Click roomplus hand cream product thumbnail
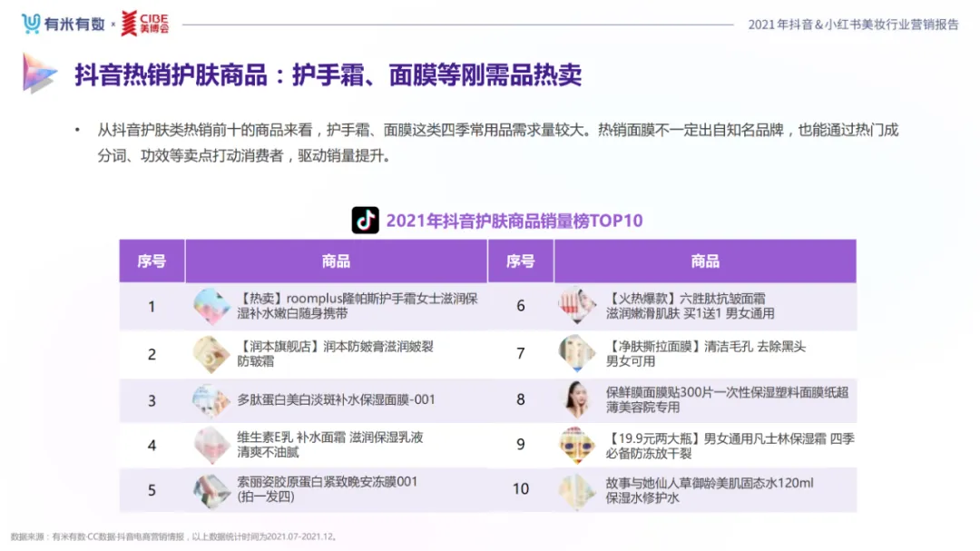This screenshot has height=551, width=980. coord(211,307)
